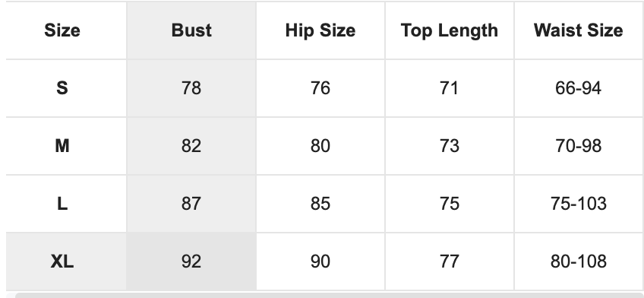Select the waist size range 75-103
The image size is (644, 298).
pyautogui.click(x=578, y=204)
